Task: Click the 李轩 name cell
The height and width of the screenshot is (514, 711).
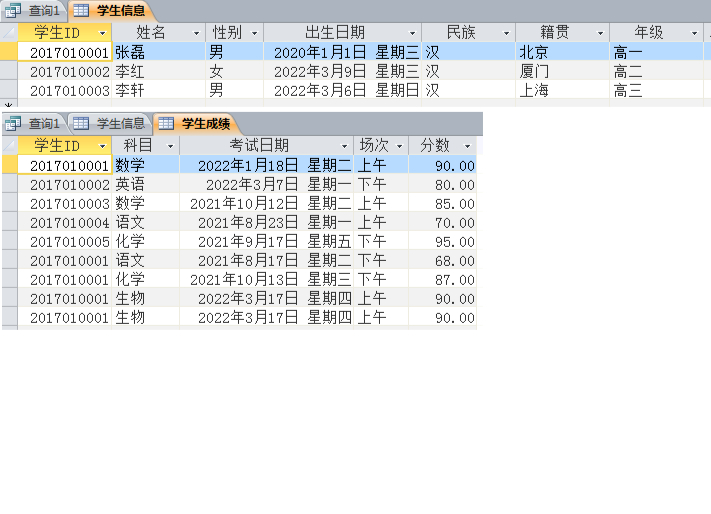Action: pos(159,90)
